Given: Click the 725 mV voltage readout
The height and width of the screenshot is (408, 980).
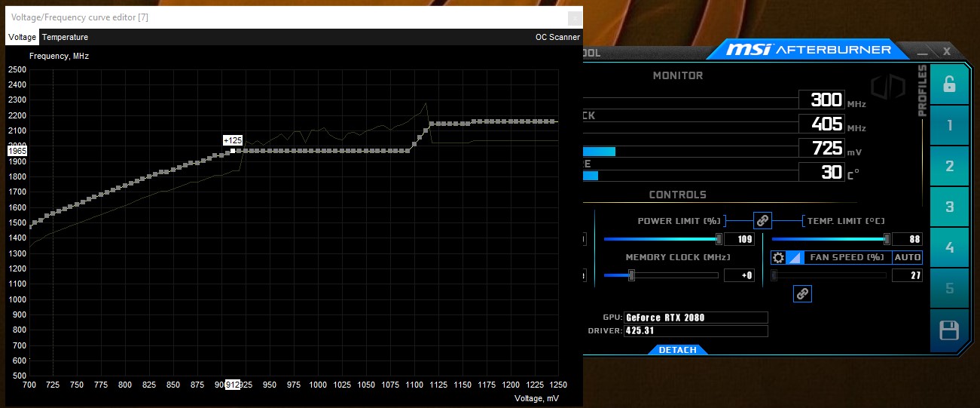Looking at the screenshot, I should click(x=823, y=148).
